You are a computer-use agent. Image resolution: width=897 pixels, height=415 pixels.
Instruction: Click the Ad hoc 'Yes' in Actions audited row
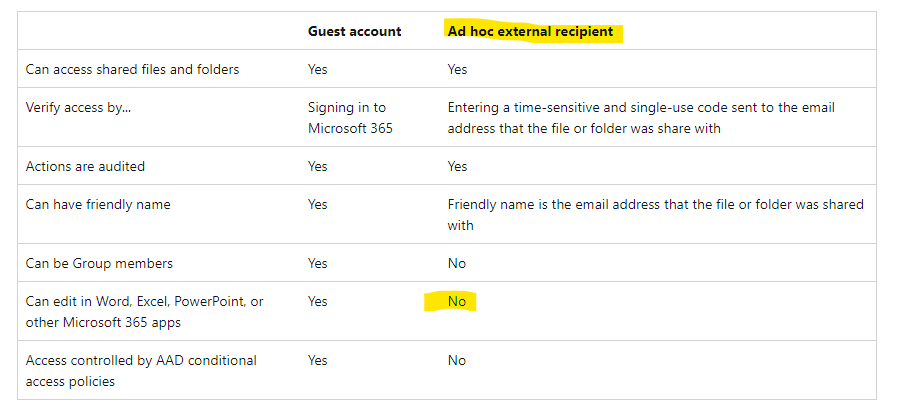pos(457,166)
